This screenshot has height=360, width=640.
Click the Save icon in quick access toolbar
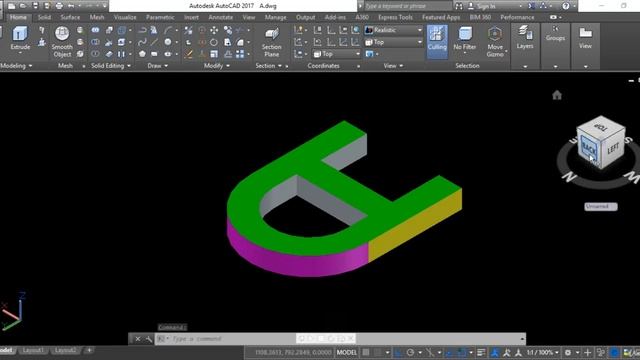(x=36, y=6)
